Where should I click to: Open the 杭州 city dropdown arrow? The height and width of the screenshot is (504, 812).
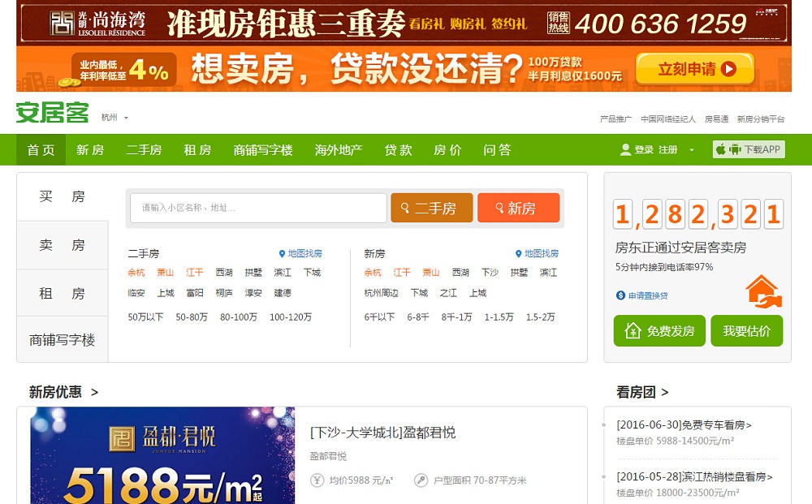click(126, 118)
